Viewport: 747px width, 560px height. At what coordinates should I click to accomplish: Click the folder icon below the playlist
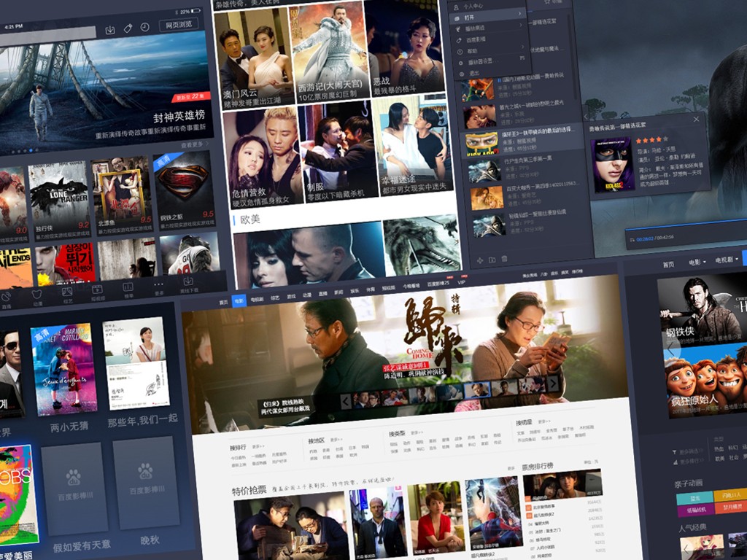492,260
